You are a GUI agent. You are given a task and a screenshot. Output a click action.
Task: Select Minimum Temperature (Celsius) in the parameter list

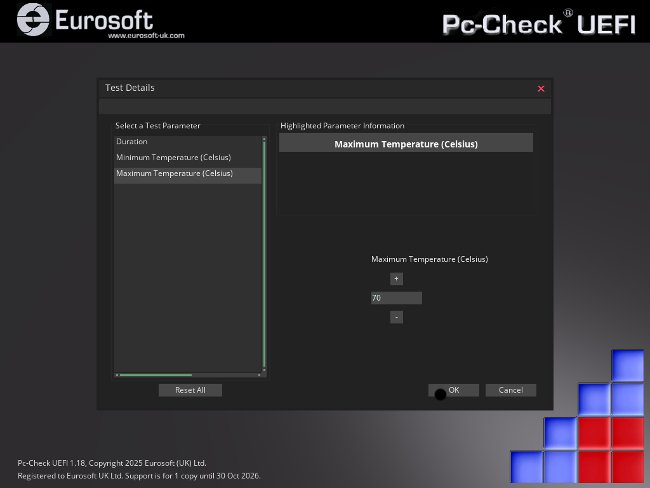pos(187,158)
